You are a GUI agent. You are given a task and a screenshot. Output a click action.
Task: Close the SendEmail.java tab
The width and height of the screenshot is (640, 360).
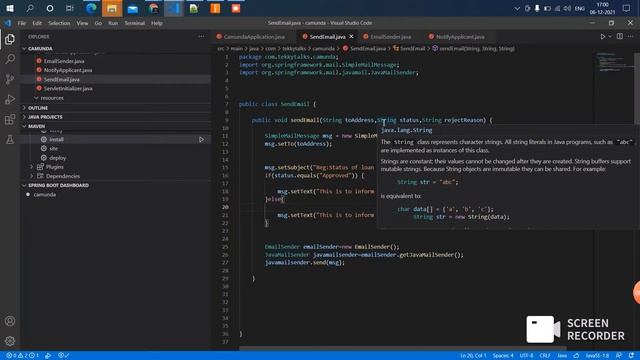click(351, 37)
